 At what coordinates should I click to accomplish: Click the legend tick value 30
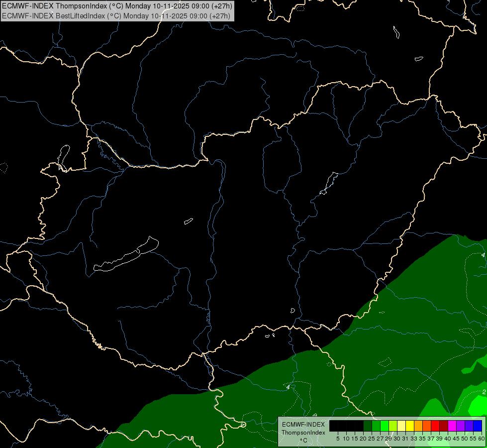397,439
